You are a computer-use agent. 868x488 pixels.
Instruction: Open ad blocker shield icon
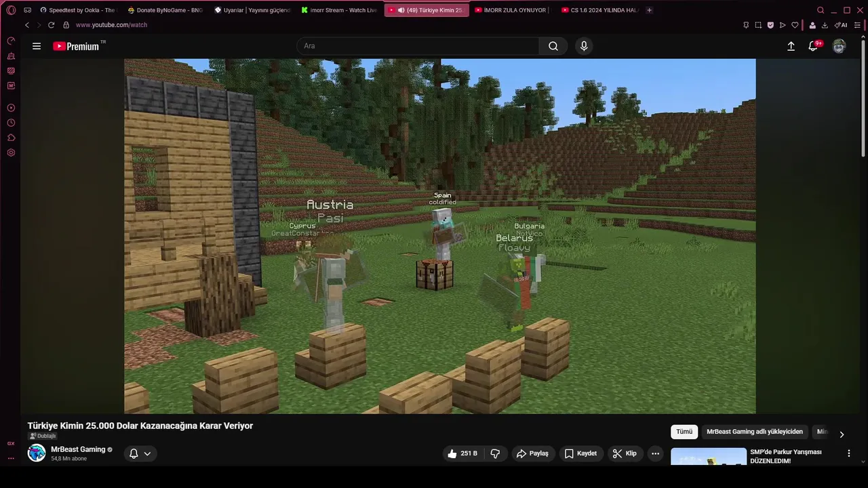770,25
